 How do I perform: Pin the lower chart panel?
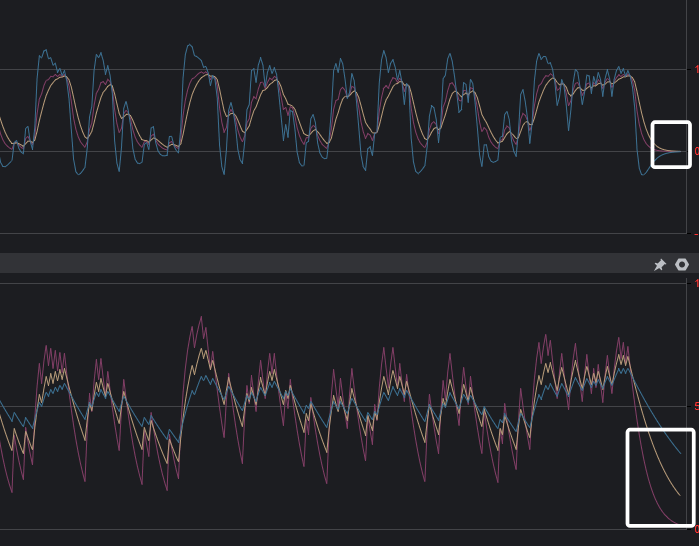point(659,265)
